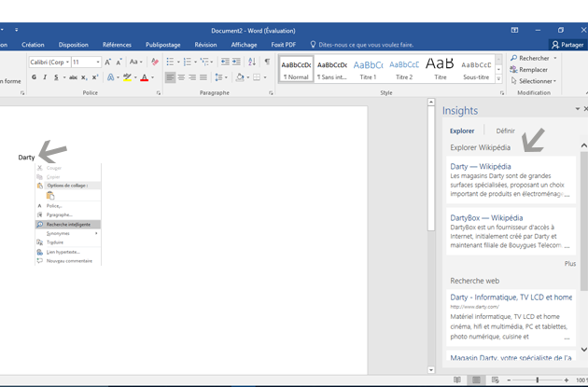Decrease paragraph indent
This screenshot has width=588, height=387.
point(225,62)
